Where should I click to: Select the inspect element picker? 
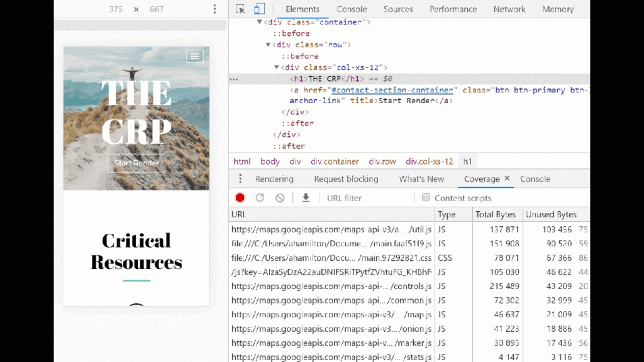pyautogui.click(x=240, y=9)
